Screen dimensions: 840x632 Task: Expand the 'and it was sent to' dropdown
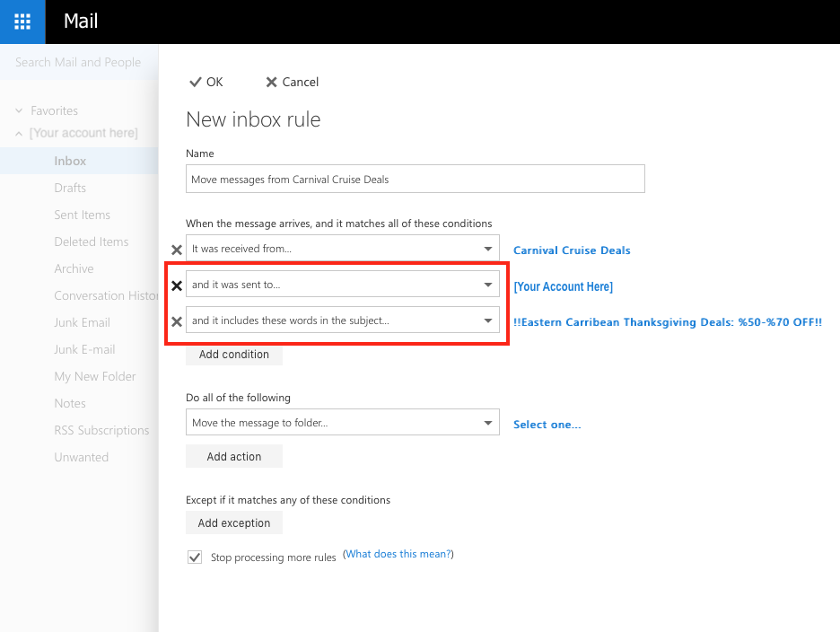pos(487,285)
